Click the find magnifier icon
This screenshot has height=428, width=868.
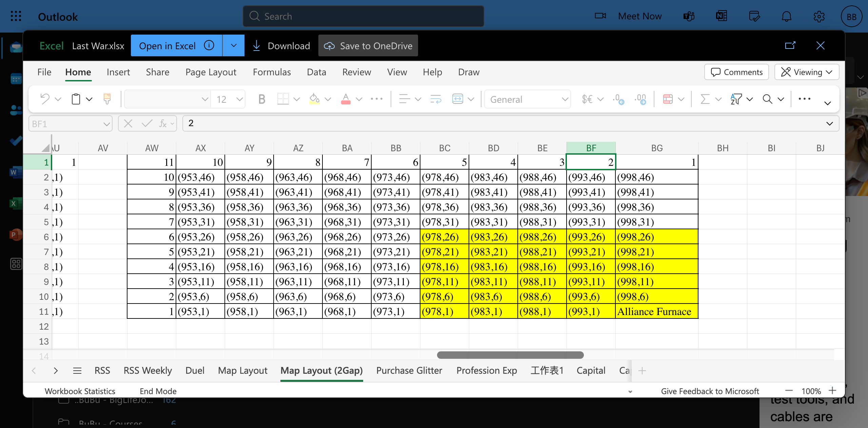(768, 99)
